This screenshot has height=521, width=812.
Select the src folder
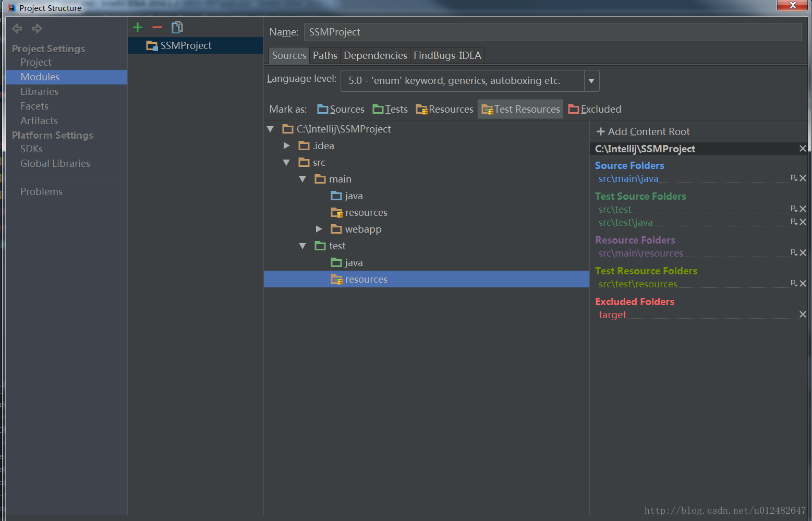(x=312, y=162)
